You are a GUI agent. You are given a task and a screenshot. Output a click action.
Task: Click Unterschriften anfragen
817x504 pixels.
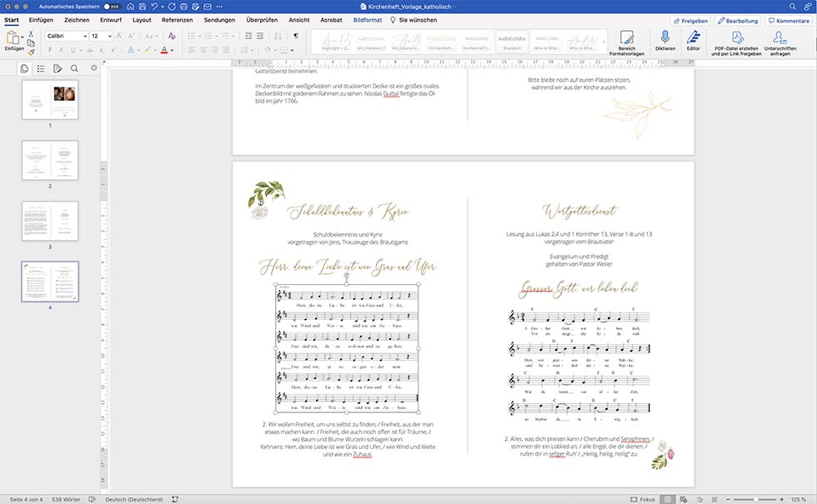[780, 42]
